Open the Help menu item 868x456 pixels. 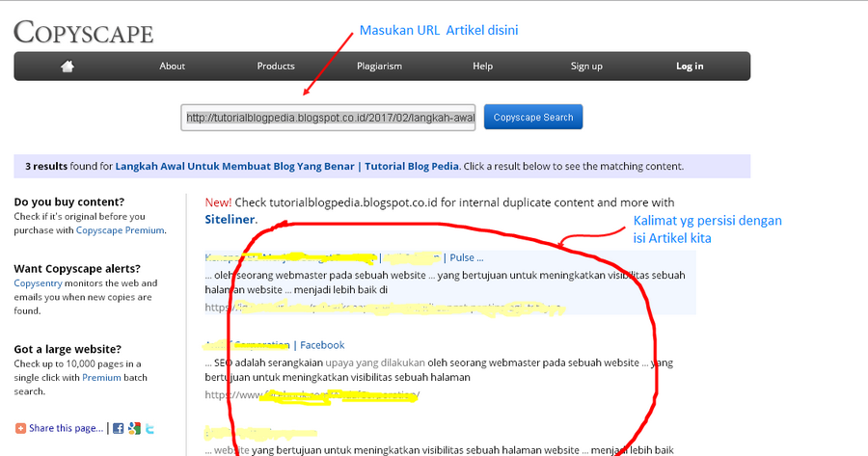(483, 66)
